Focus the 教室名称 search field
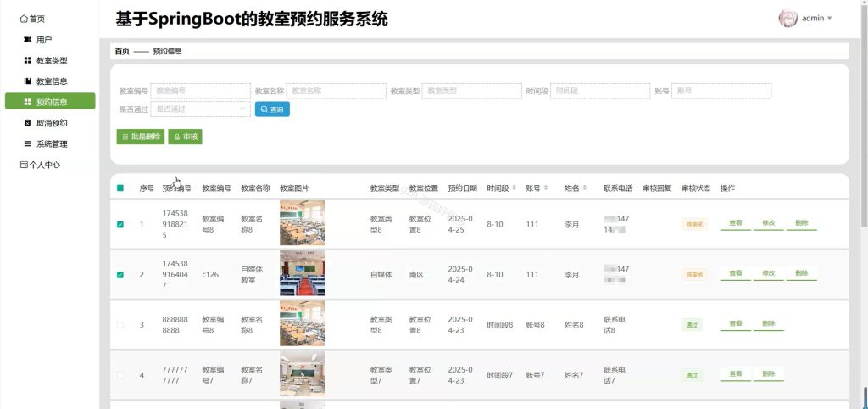This screenshot has height=409, width=868. (336, 91)
